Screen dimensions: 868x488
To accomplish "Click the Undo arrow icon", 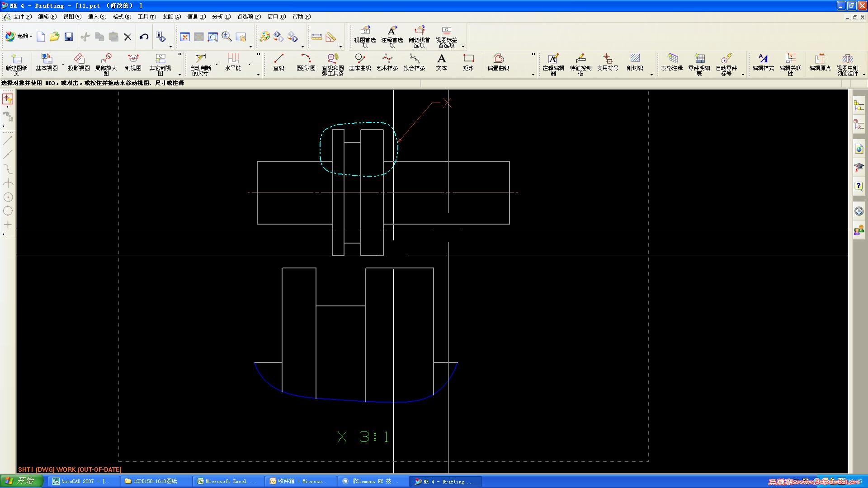I will tap(144, 37).
